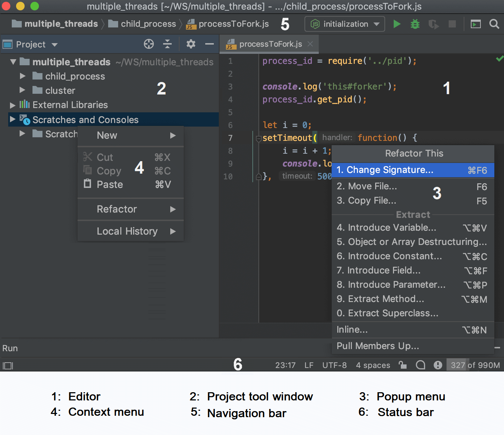Collapse the multiple_threads root folder
The height and width of the screenshot is (435, 504).
click(13, 62)
